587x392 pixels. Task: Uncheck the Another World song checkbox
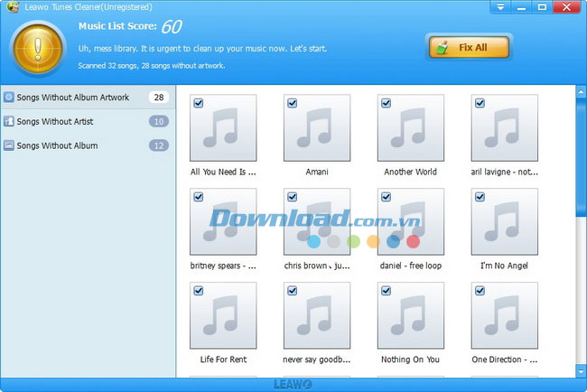coord(386,103)
